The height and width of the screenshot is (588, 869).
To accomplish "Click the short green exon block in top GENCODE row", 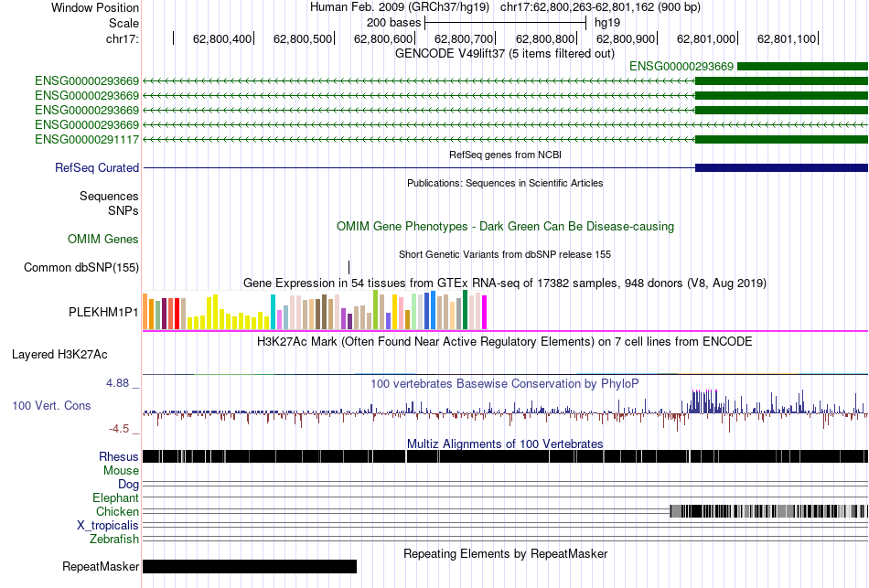I will (x=802, y=67).
